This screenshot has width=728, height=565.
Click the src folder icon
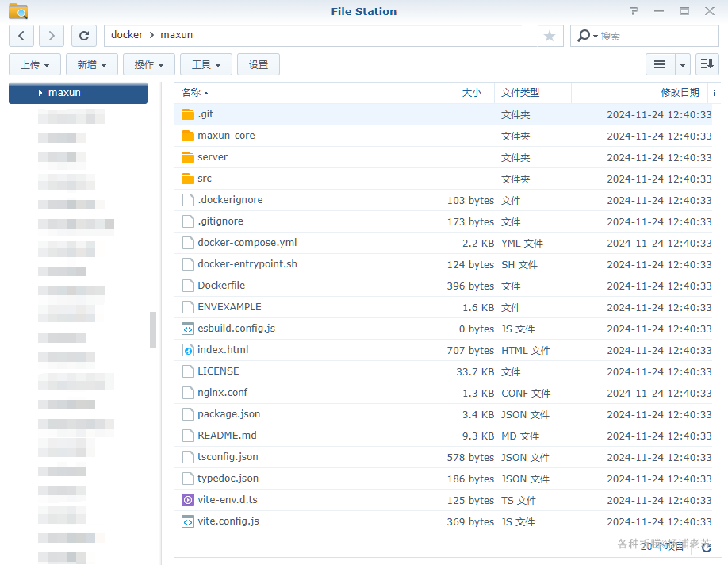[x=188, y=179]
